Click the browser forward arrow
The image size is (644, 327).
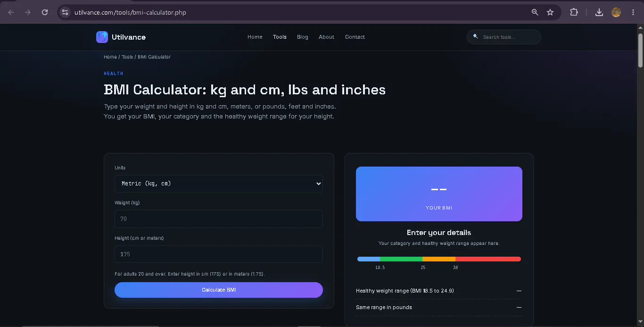[x=28, y=12]
